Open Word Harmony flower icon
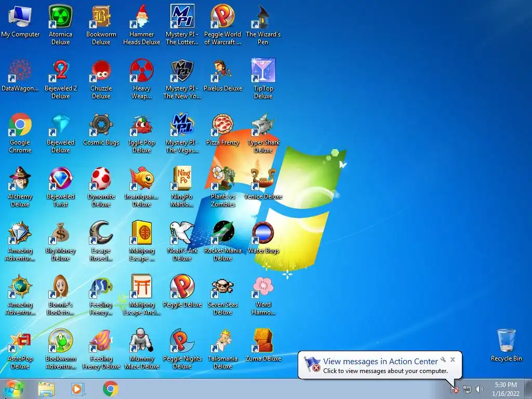 [x=263, y=295]
